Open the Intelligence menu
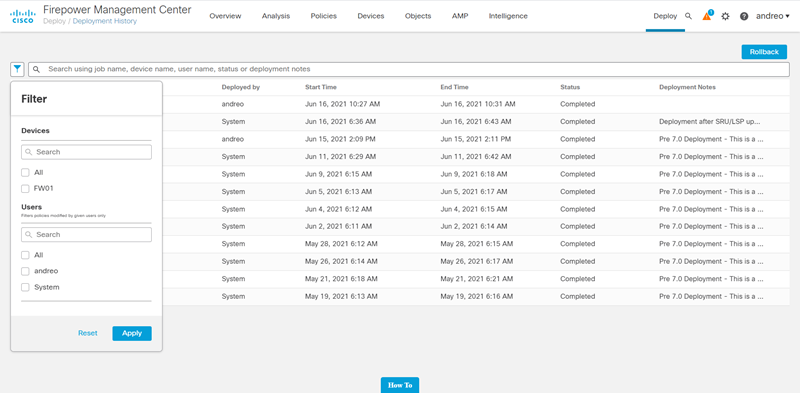The width and height of the screenshot is (800, 393). 508,16
